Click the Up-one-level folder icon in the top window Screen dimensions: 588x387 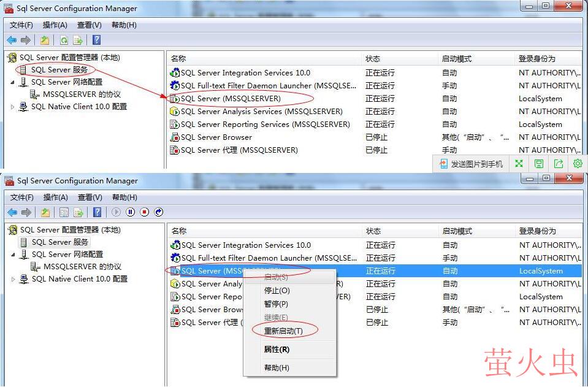point(45,40)
